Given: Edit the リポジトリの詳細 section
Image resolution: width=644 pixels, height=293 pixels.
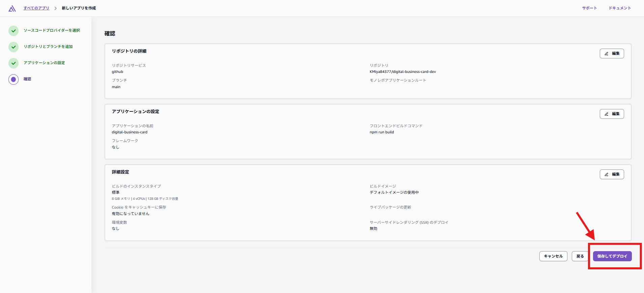Looking at the screenshot, I should point(612,53).
